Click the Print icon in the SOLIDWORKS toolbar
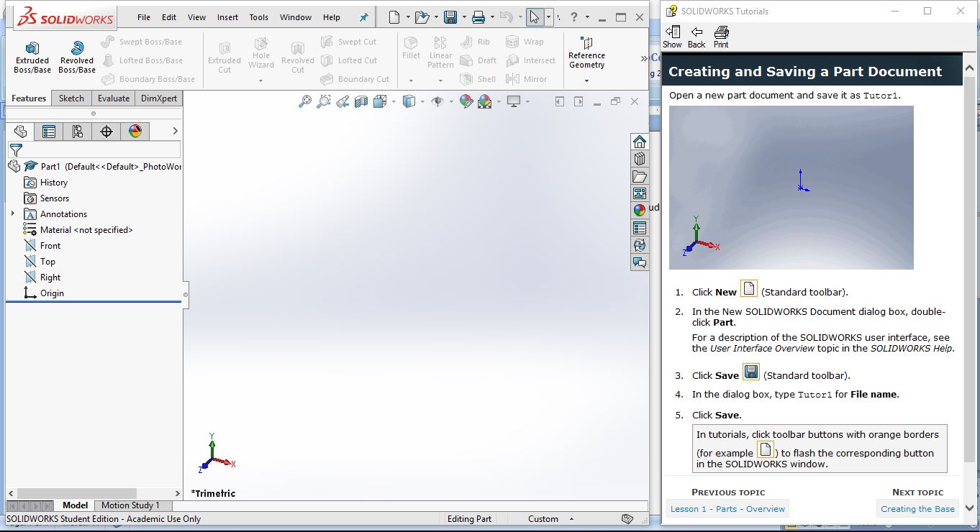Screen dimensions: 980x532 (478, 17)
